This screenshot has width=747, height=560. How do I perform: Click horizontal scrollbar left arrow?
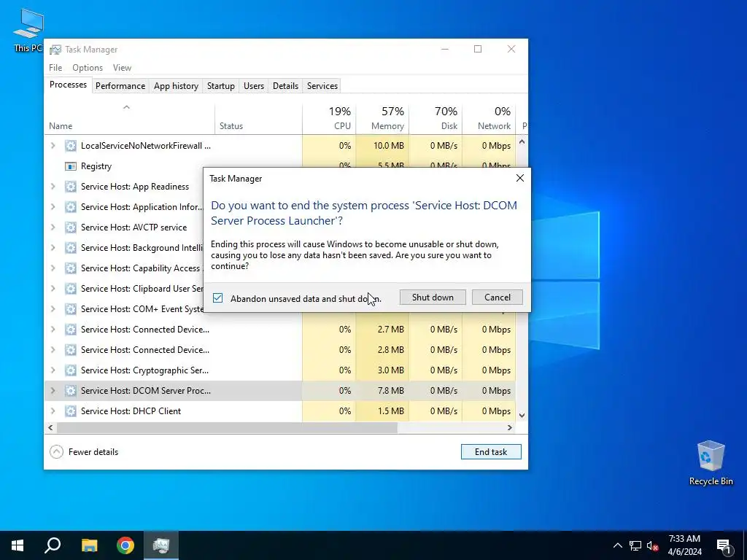coord(50,427)
